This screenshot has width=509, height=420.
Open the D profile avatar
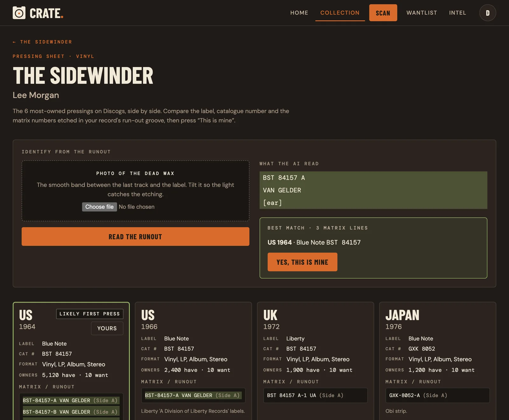pyautogui.click(x=487, y=13)
